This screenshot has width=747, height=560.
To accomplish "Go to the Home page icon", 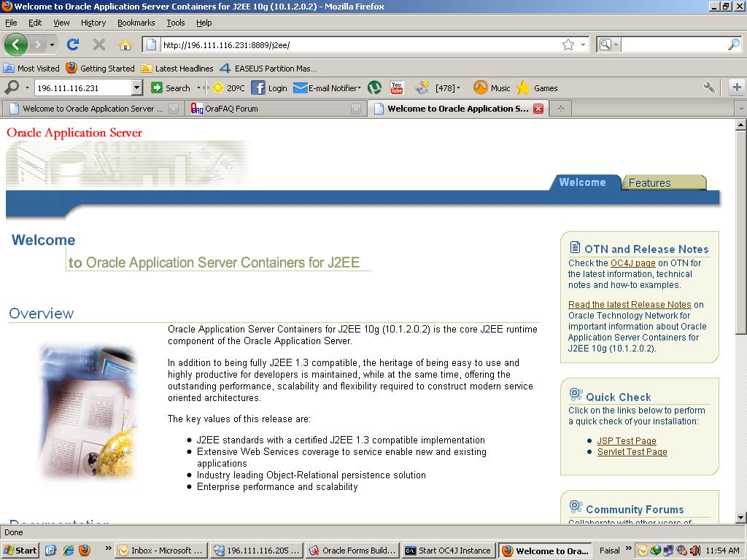I will click(x=125, y=44).
